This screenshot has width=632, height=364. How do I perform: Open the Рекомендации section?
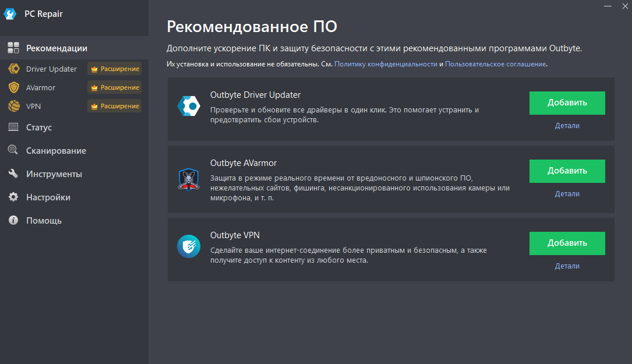(74, 48)
